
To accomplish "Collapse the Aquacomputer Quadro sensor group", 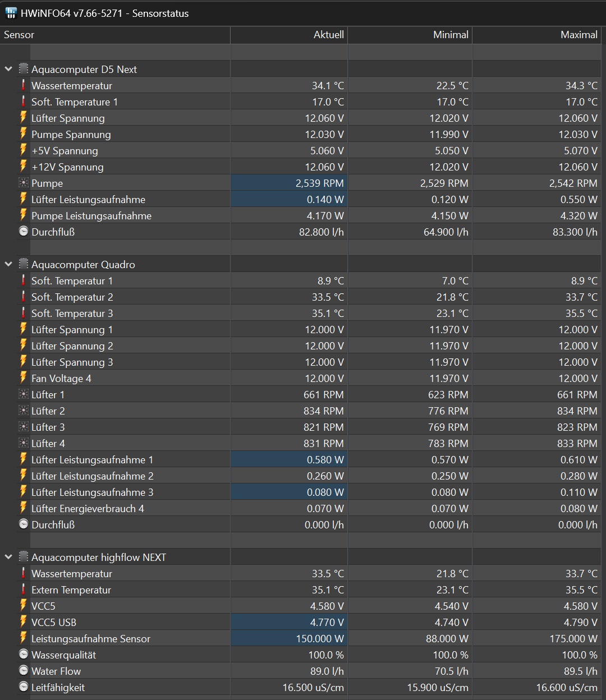I will tap(8, 265).
